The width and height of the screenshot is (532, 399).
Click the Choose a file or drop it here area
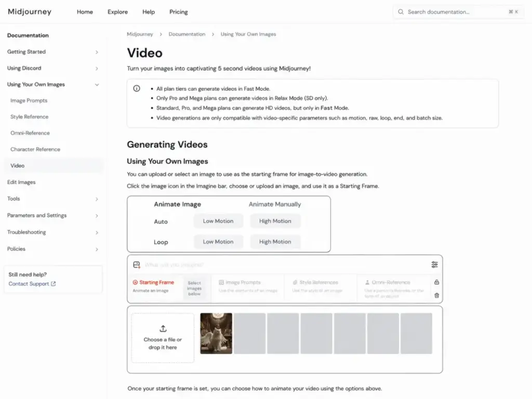pyautogui.click(x=163, y=338)
